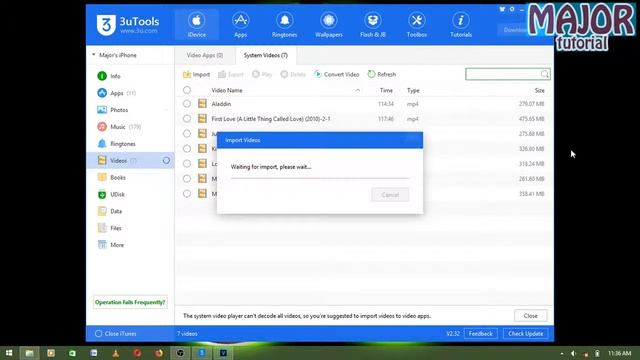Screen dimensions: 640x360
Task: Go to Ringtones in top navigation
Action: pos(284,25)
